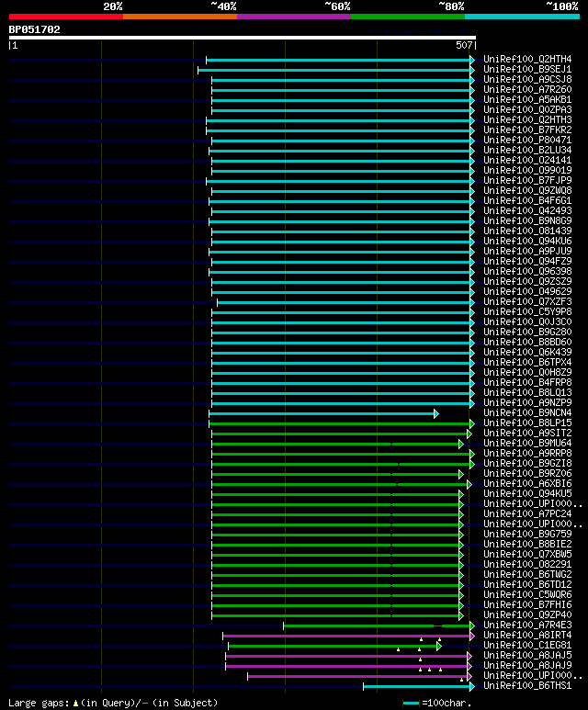Click the short cyan alignment bar for UniRef100_B6THS1

(x=417, y=687)
